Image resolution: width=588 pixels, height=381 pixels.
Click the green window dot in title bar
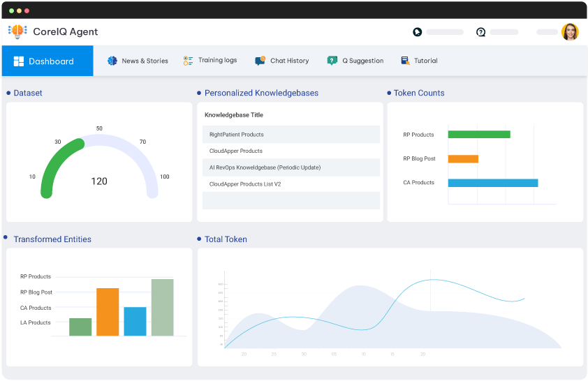point(11,10)
